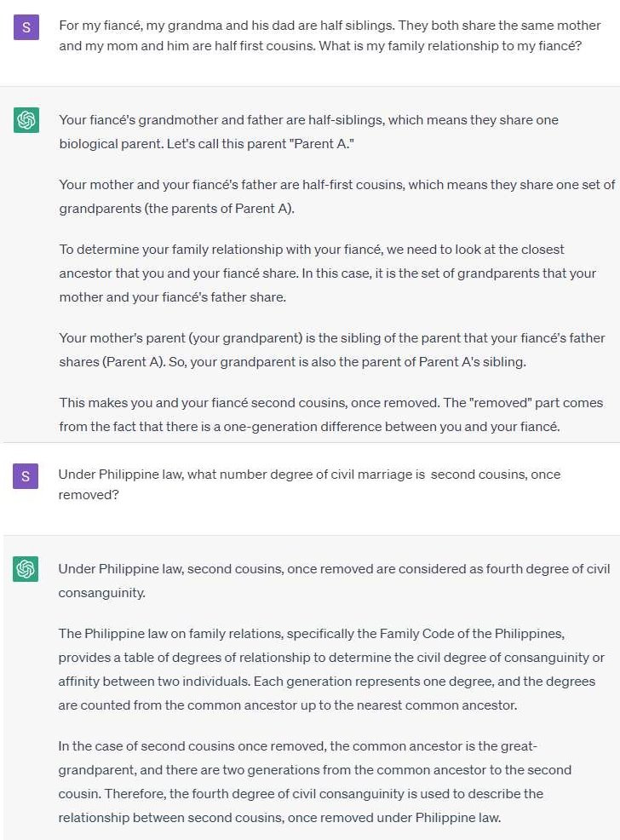This screenshot has height=840, width=620.
Task: Click the purple S avatar beside the first question
Action: (x=26, y=26)
